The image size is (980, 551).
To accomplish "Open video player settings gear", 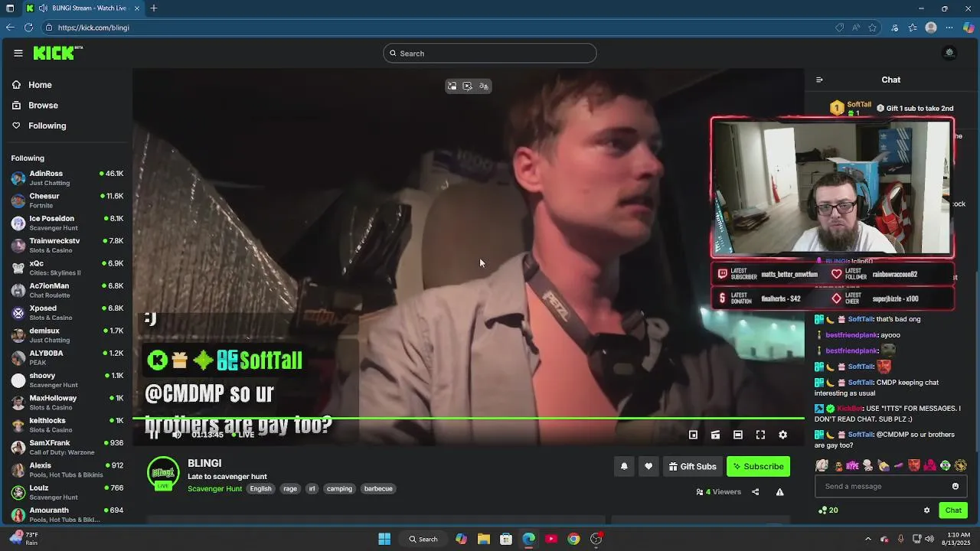I will pyautogui.click(x=782, y=435).
